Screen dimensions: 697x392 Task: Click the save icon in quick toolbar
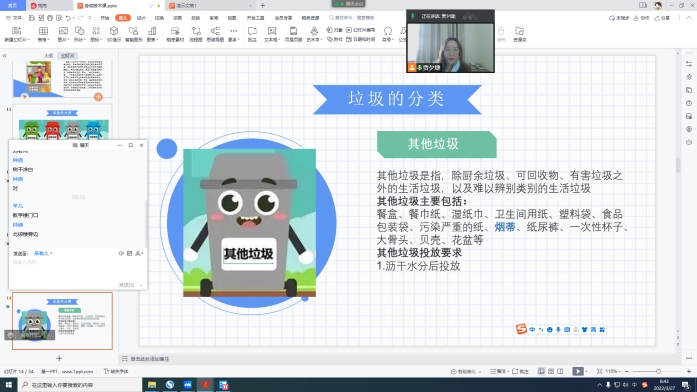click(x=32, y=18)
